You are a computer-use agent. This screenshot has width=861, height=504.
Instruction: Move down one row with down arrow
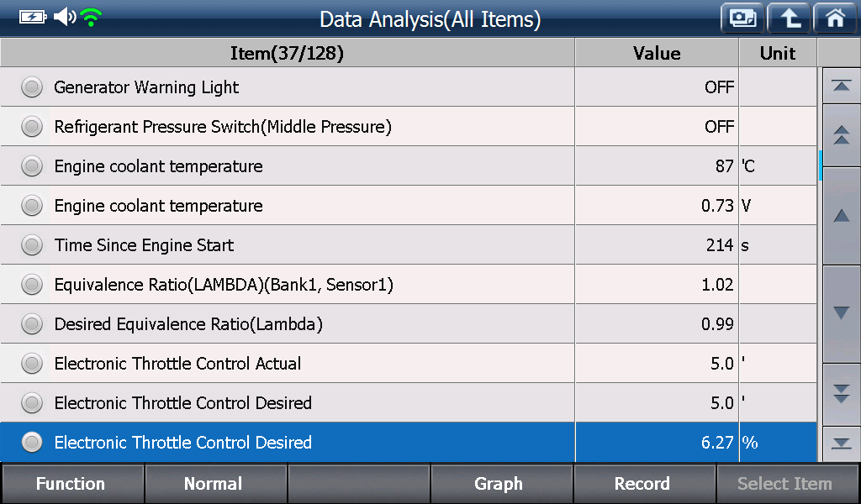(x=841, y=313)
